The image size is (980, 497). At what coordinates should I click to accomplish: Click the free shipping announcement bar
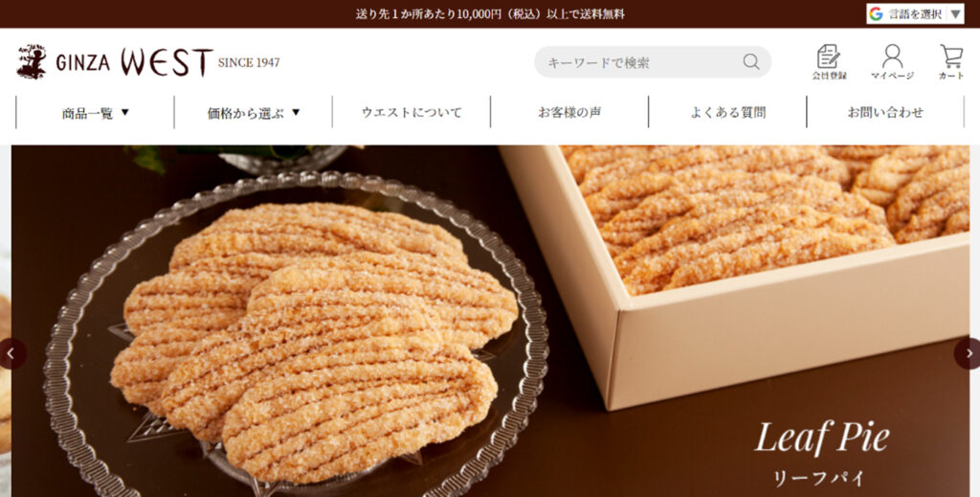490,13
